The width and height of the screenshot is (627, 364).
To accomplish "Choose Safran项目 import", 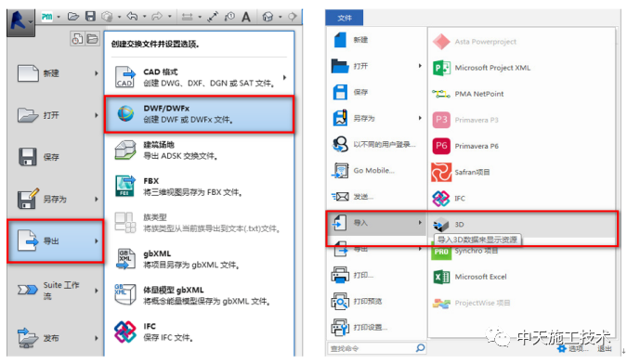I will [x=521, y=172].
